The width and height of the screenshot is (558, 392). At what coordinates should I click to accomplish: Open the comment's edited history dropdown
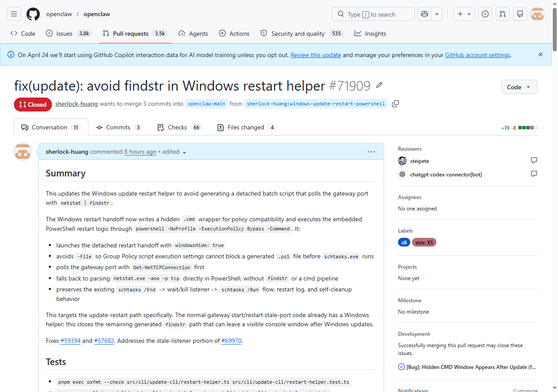pyautogui.click(x=174, y=152)
